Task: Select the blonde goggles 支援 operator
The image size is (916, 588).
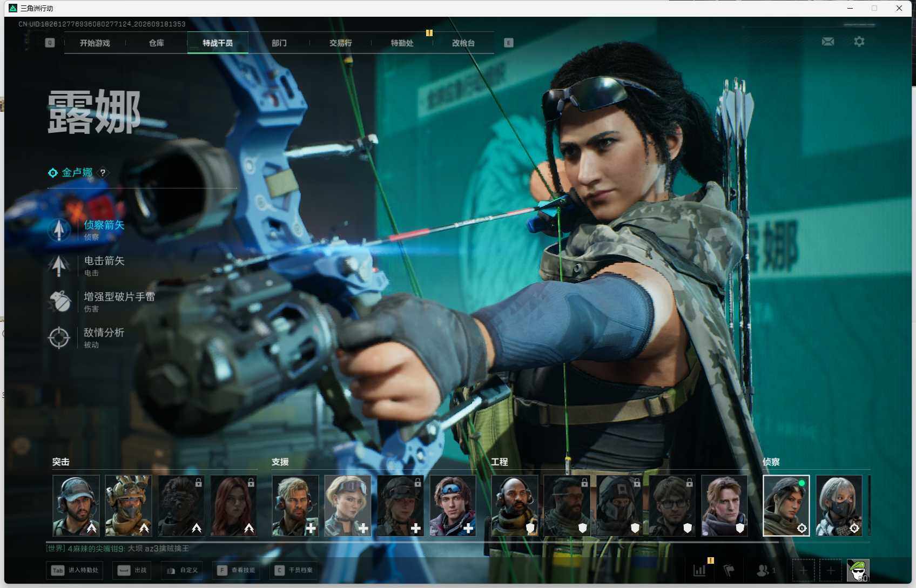Action: coord(348,505)
